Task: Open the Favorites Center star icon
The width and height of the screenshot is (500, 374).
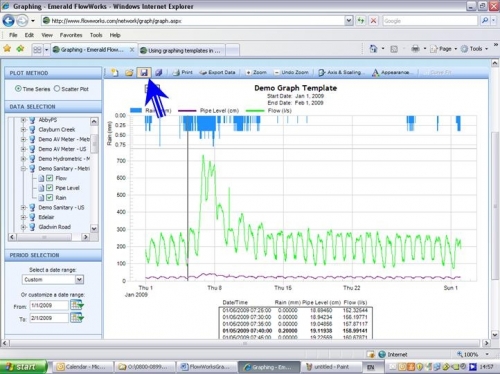Action: [x=7, y=49]
